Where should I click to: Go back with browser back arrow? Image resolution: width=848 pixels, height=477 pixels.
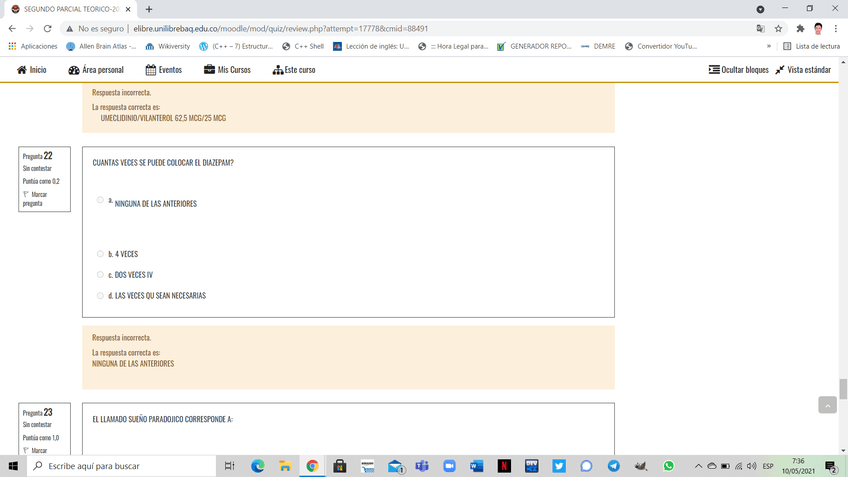(x=12, y=29)
